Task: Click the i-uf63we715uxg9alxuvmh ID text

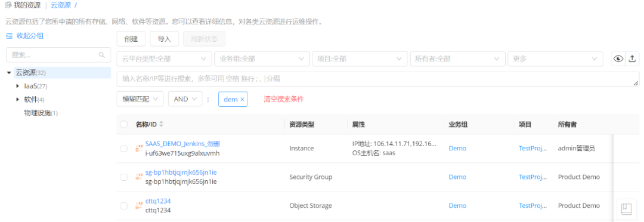Action: coord(183,153)
